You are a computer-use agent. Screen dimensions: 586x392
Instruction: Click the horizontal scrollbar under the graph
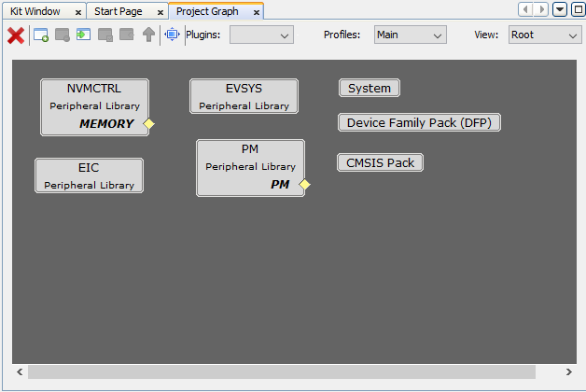click(280, 371)
